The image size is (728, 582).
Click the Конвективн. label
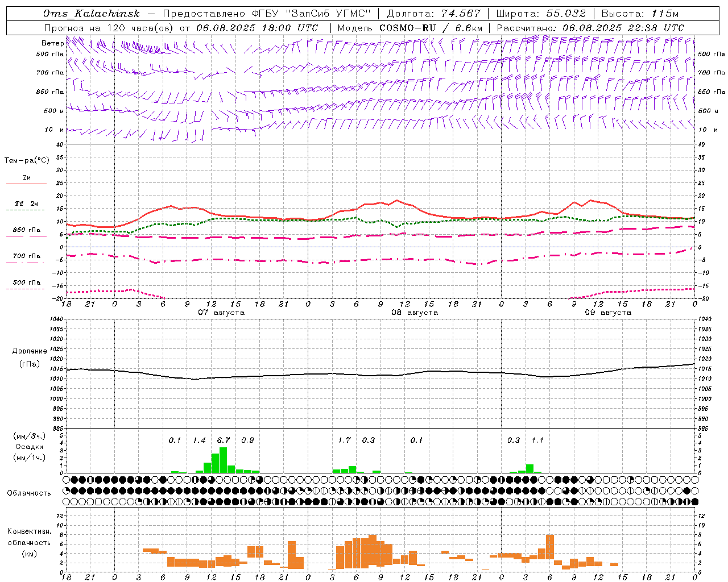[29, 531]
